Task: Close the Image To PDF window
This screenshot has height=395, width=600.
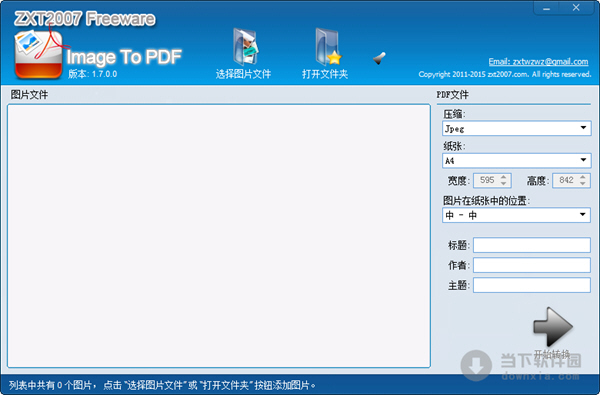Action: point(576,8)
